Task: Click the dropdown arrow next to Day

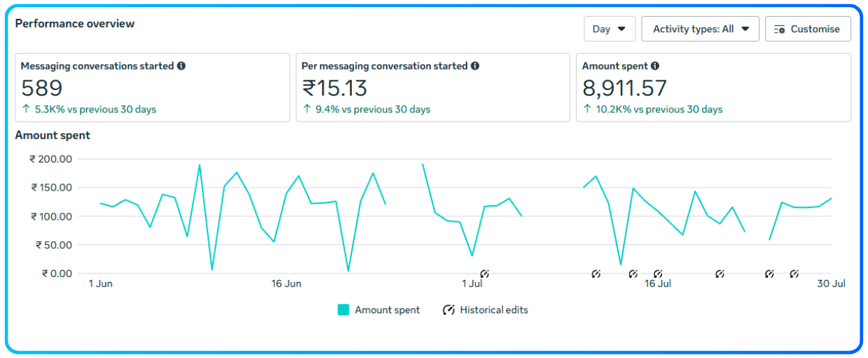Action: (621, 29)
